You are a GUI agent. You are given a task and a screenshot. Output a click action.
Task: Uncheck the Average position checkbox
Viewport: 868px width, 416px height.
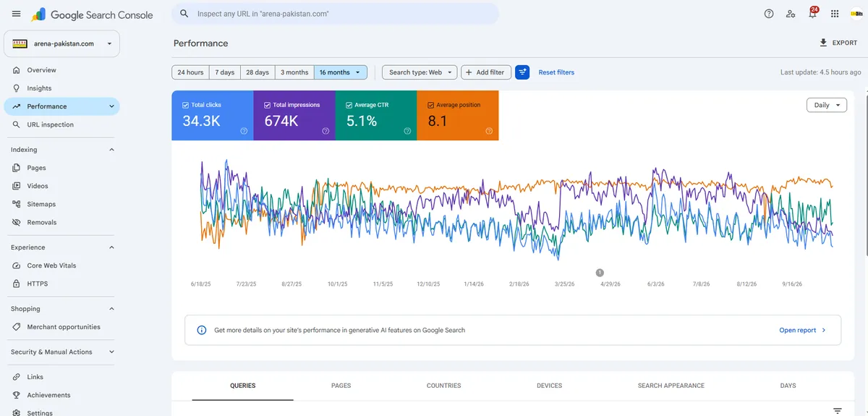pos(431,105)
